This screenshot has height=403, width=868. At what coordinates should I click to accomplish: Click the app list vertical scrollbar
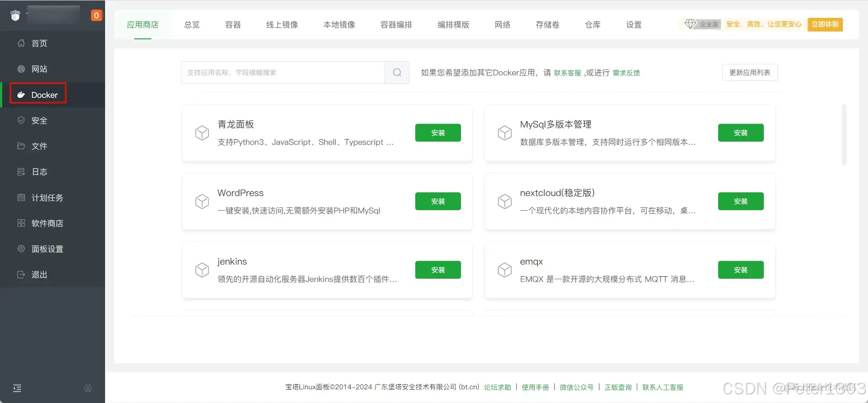pos(844,135)
